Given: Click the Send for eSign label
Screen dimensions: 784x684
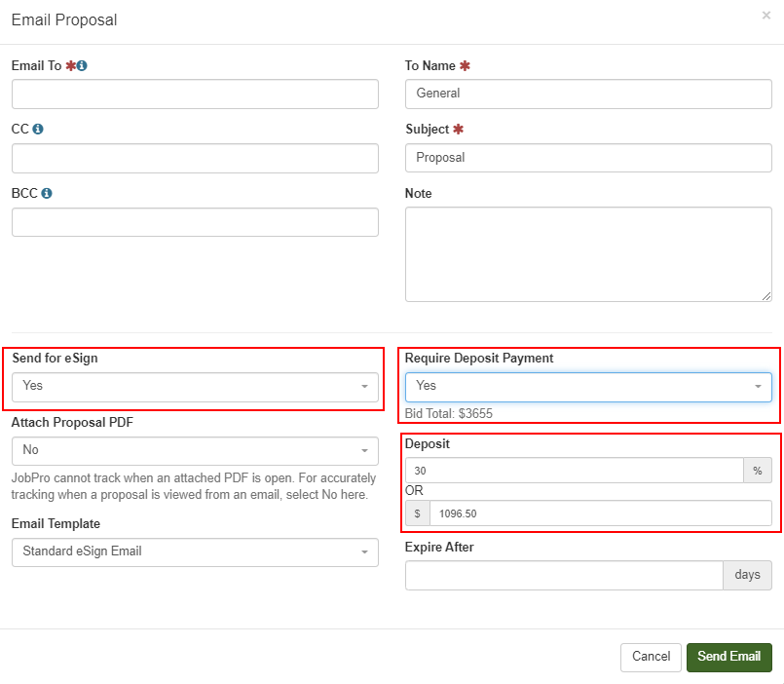Looking at the screenshot, I should coord(55,359).
